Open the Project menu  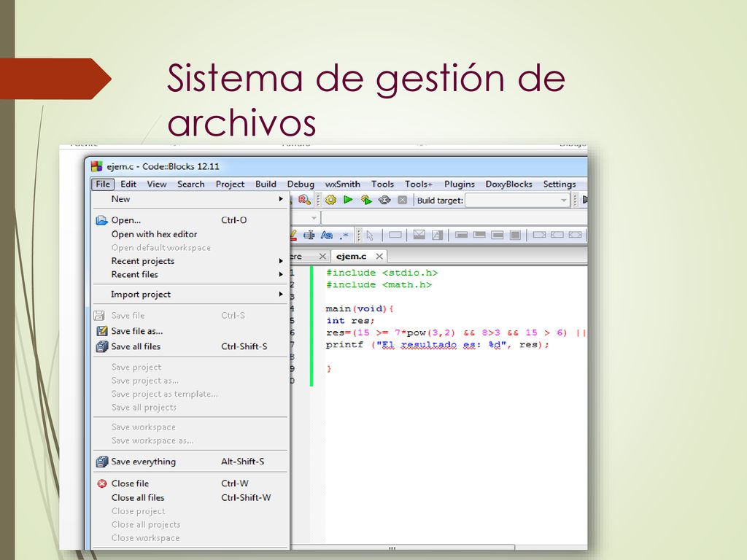(x=230, y=184)
